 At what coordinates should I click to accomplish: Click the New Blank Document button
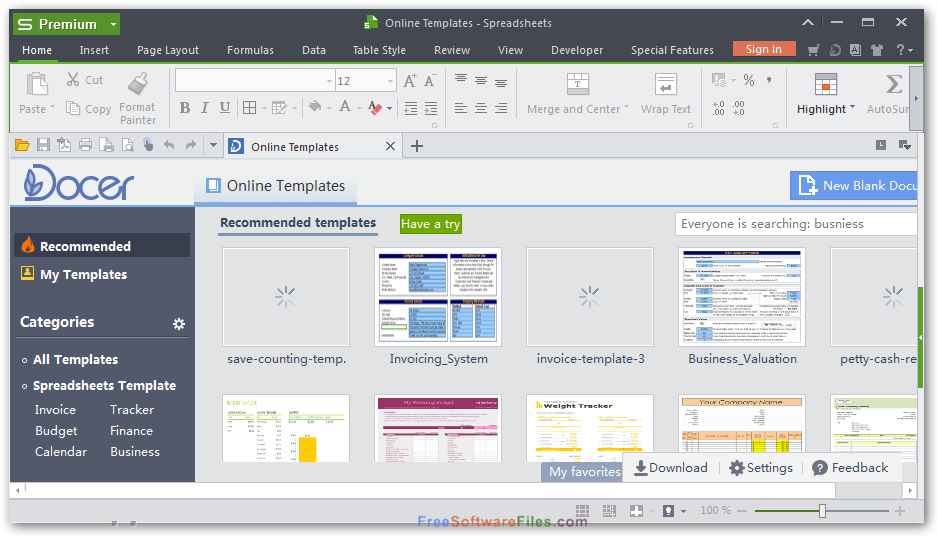[x=854, y=185]
